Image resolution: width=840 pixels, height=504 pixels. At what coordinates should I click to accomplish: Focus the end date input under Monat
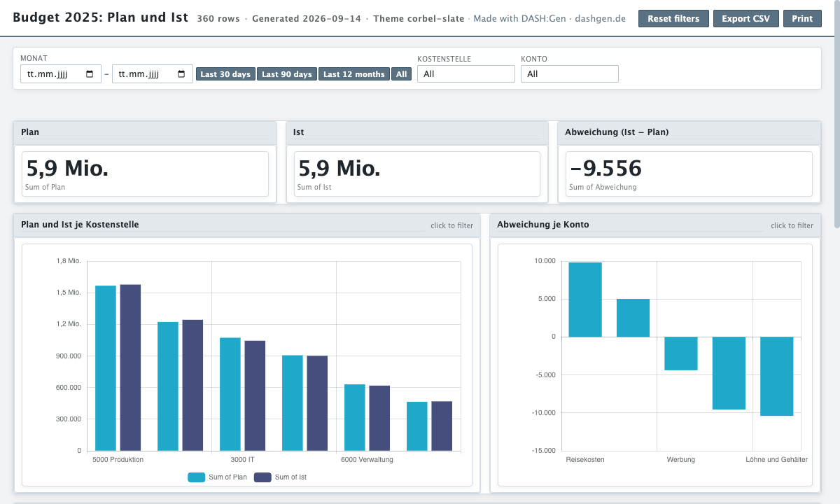coord(153,74)
